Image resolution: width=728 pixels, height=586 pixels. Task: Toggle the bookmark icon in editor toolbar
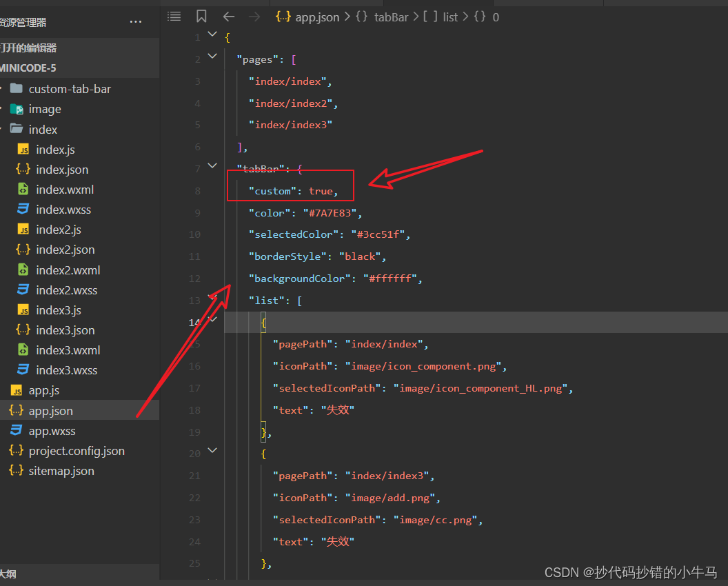[201, 17]
